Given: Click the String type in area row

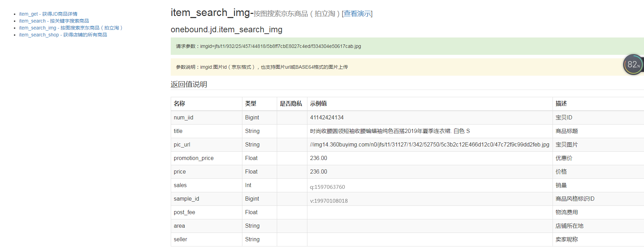Looking at the screenshot, I should pyautogui.click(x=252, y=226).
